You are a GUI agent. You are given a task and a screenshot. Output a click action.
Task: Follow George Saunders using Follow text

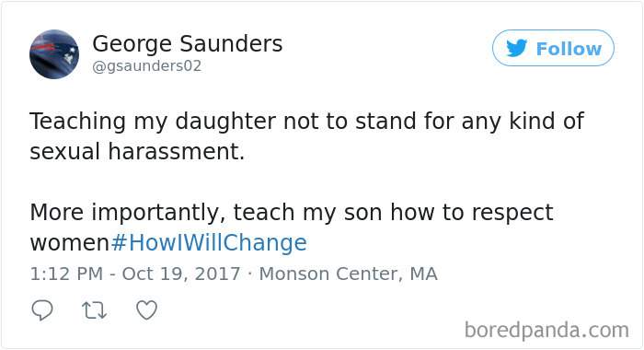click(569, 49)
